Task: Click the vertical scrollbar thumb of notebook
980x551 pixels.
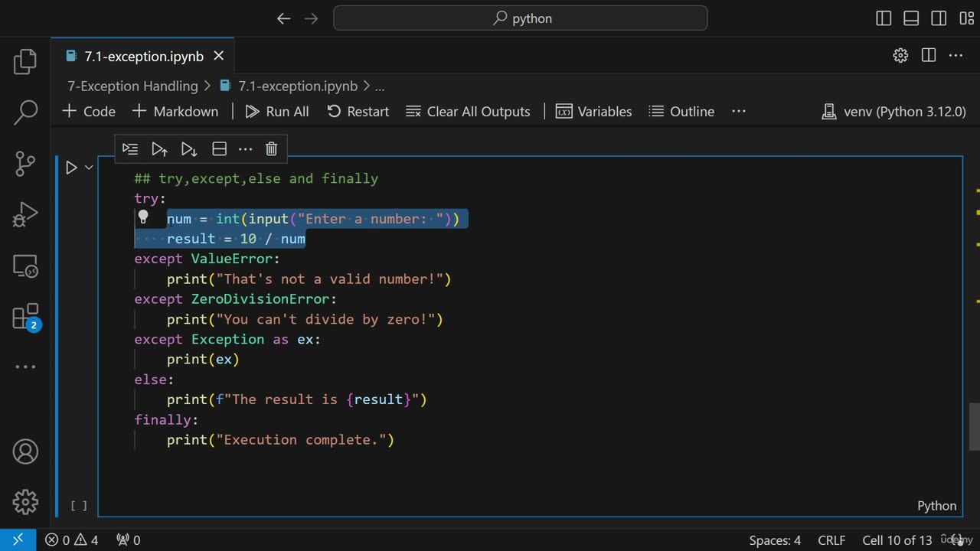Action: (x=975, y=427)
